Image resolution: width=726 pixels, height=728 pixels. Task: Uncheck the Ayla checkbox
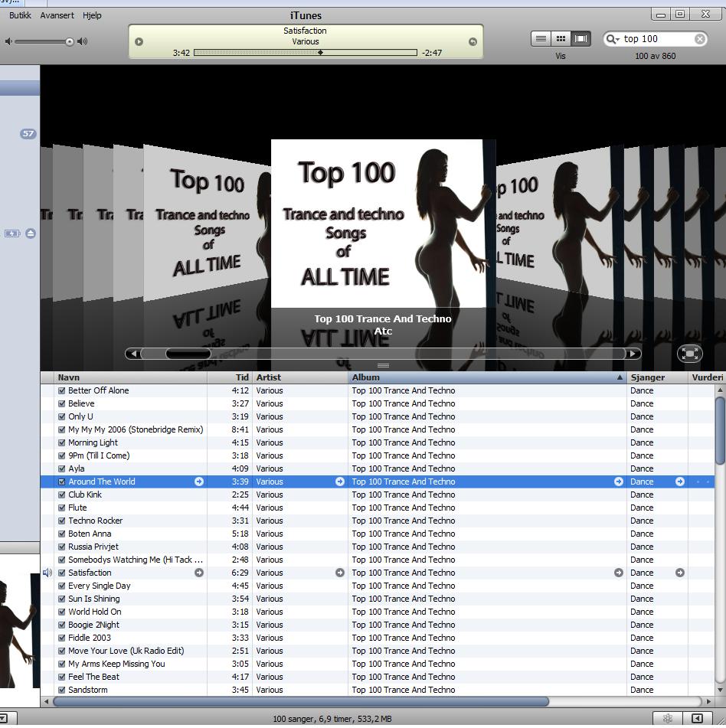click(62, 468)
